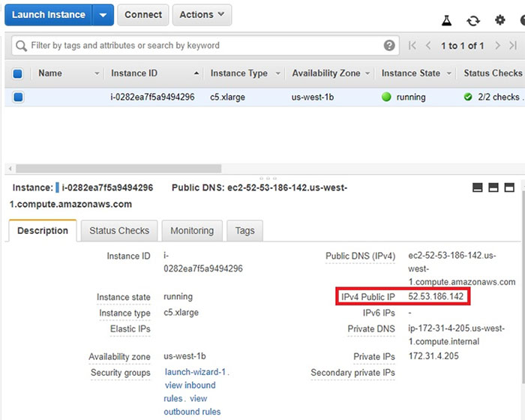The width and height of the screenshot is (525, 420).
Task: Open the Monitoring tab
Action: 191,231
